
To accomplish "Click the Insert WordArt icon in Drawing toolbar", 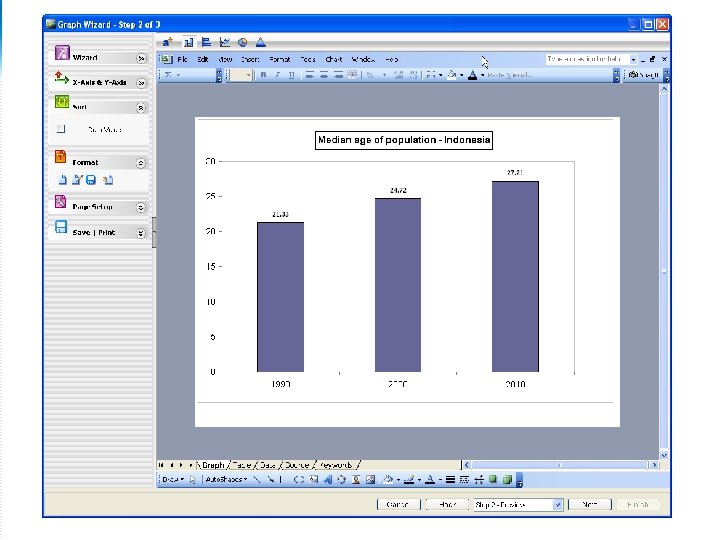I will tap(327, 479).
